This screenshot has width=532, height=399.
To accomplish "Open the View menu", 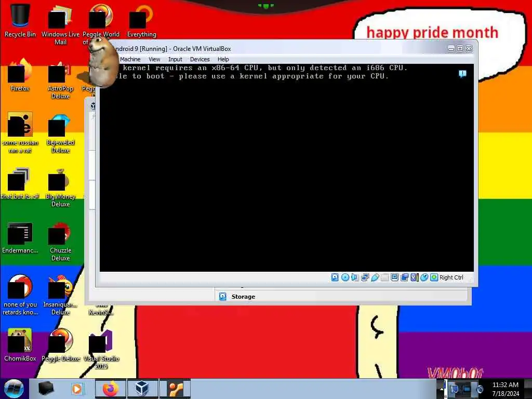I will [x=154, y=59].
